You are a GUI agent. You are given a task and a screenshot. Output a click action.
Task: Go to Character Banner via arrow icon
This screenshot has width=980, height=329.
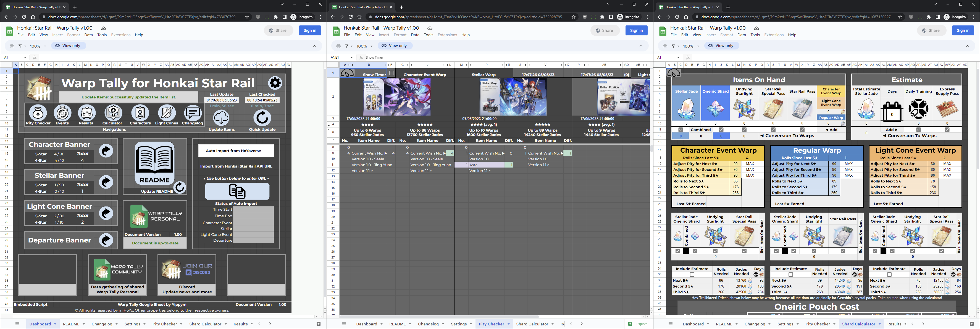pos(106,151)
